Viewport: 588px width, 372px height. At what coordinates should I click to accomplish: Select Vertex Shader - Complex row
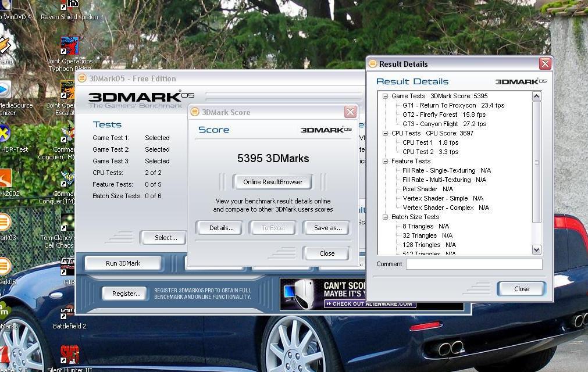(x=446, y=208)
